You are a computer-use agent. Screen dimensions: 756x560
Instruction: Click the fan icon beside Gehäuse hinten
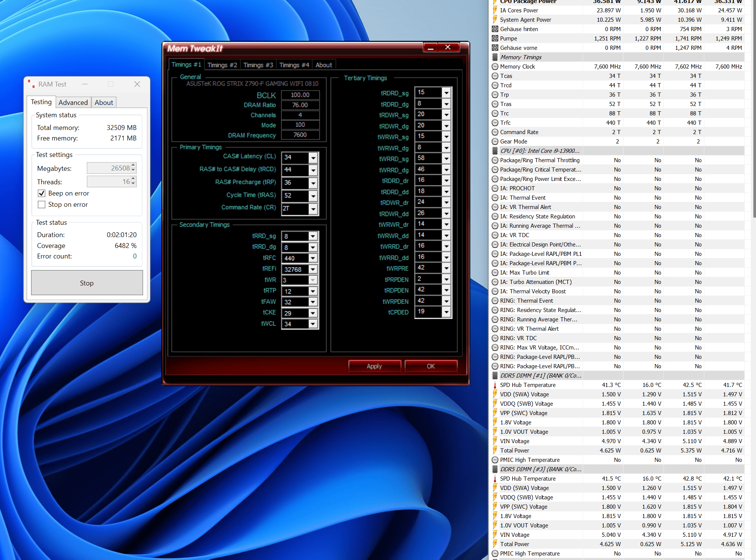[495, 29]
